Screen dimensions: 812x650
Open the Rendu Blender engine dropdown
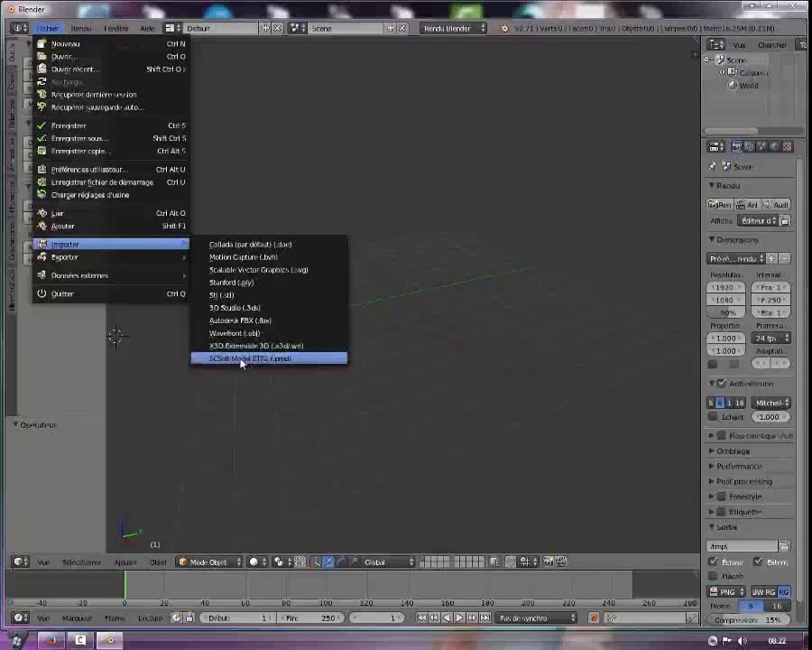pos(454,29)
